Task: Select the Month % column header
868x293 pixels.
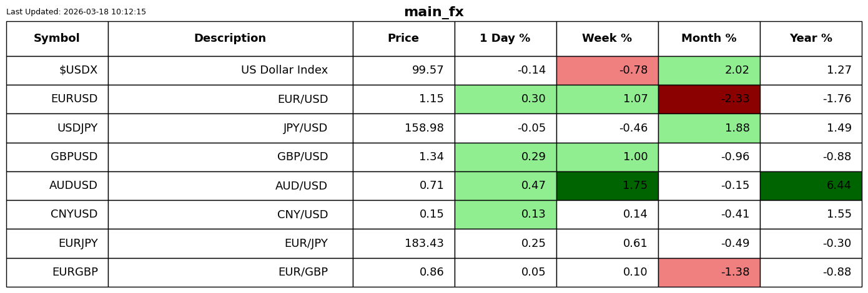Action: click(x=709, y=39)
